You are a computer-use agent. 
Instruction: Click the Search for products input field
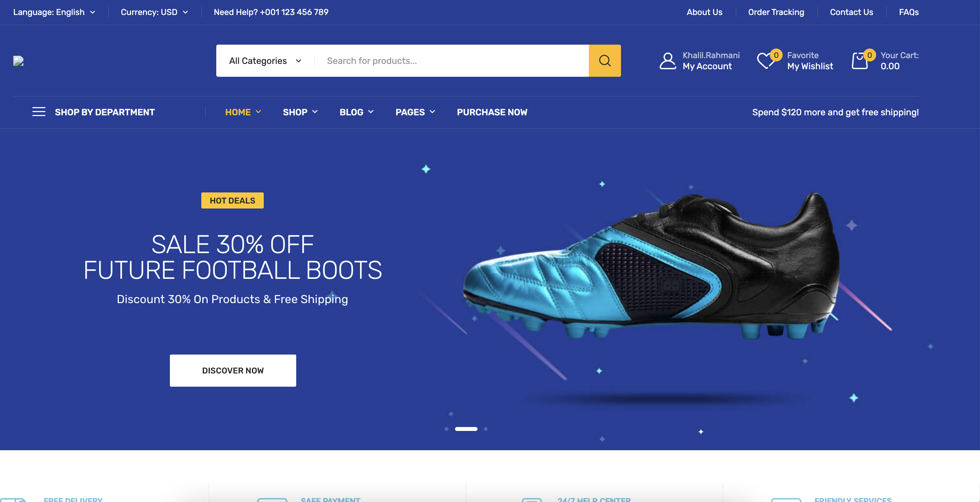coord(451,61)
